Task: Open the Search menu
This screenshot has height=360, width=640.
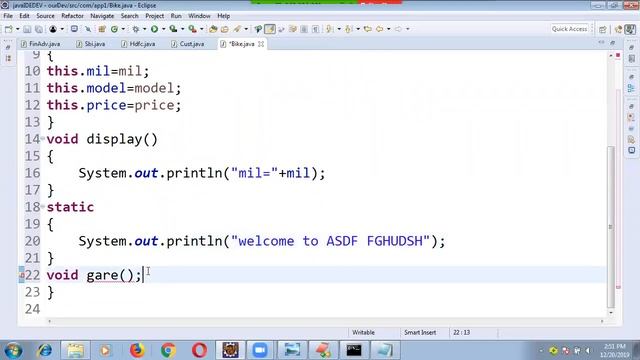Action: [x=129, y=16]
